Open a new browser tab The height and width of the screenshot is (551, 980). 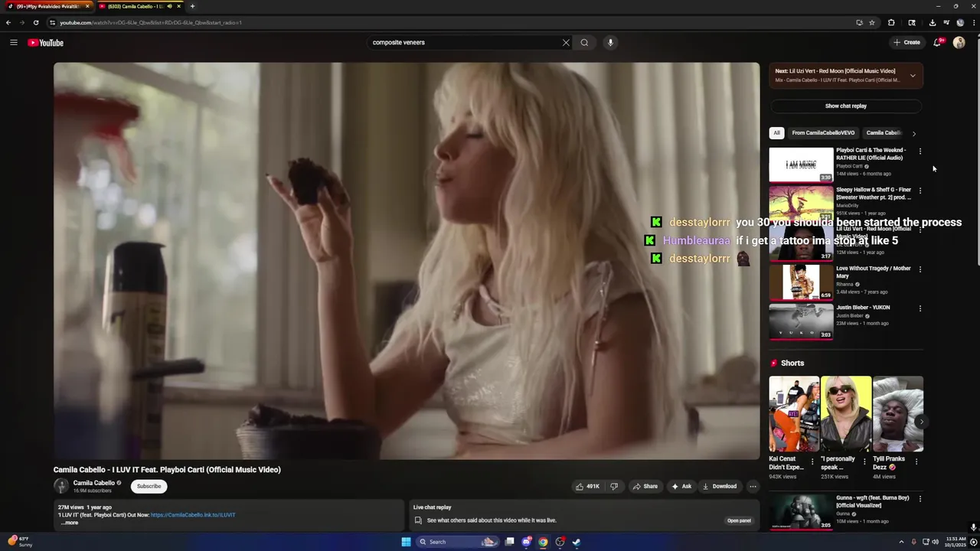click(192, 6)
